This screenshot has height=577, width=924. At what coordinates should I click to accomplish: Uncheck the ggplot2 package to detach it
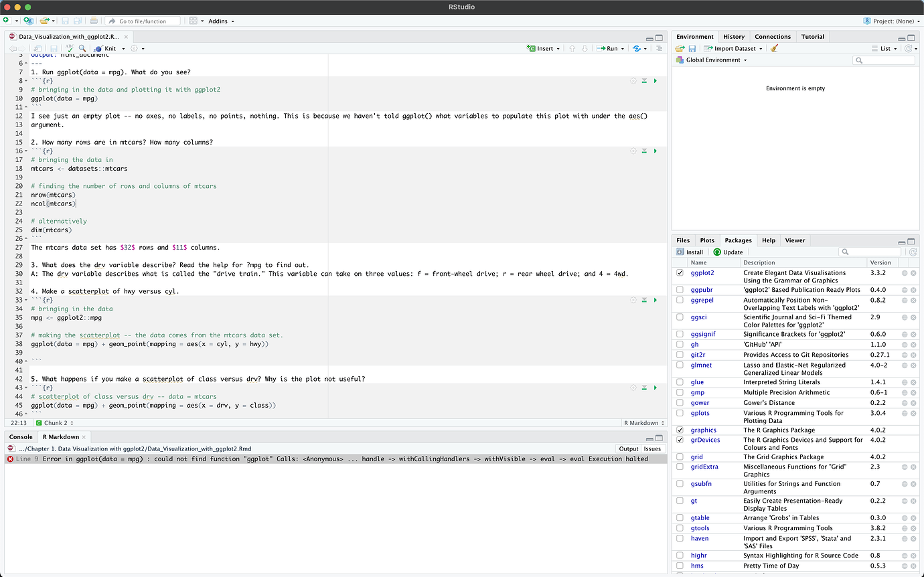pos(680,272)
